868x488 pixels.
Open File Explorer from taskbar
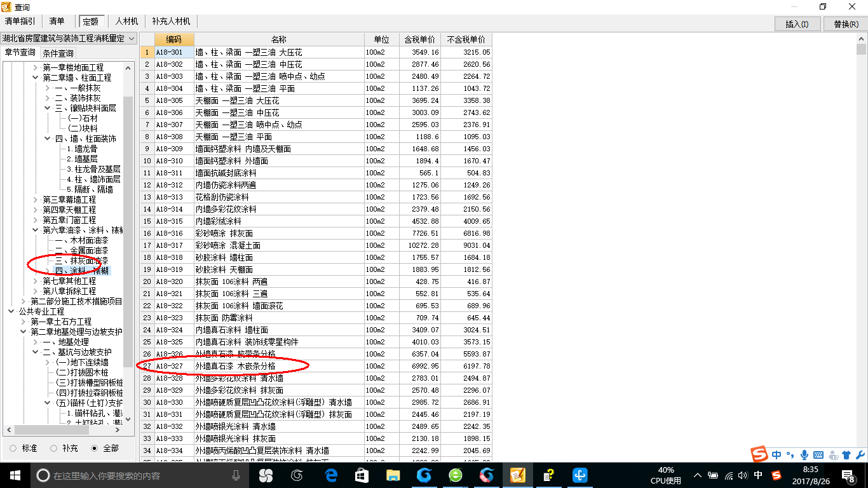point(393,475)
